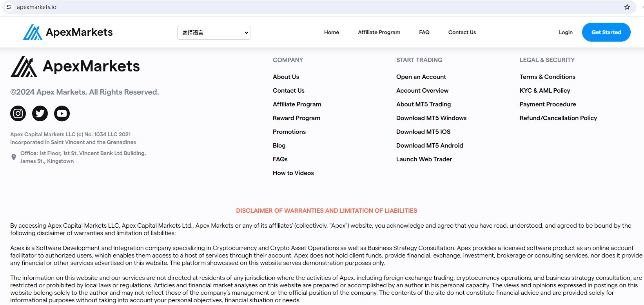Screen dimensions: 644x305
Task: Go to Home in the navigation bar
Action: pos(331,32)
